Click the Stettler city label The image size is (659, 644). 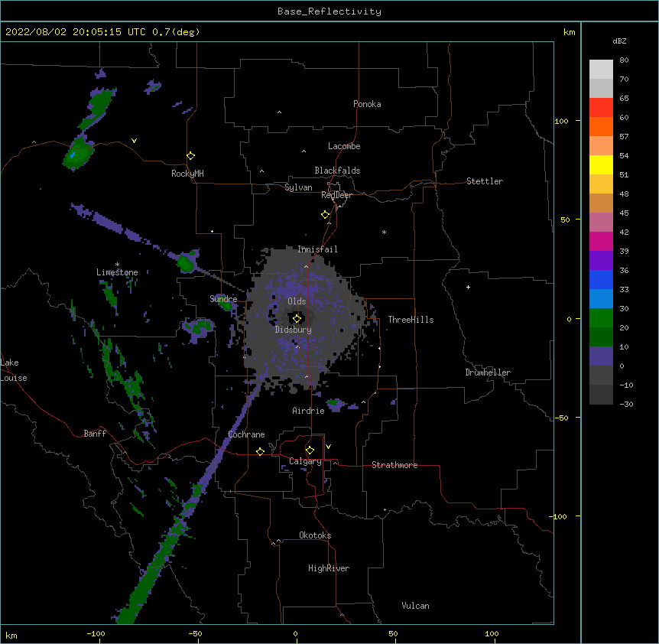point(485,181)
